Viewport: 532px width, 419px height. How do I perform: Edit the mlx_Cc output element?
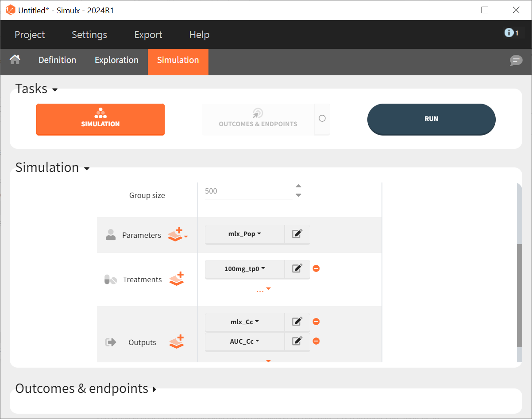click(x=297, y=322)
